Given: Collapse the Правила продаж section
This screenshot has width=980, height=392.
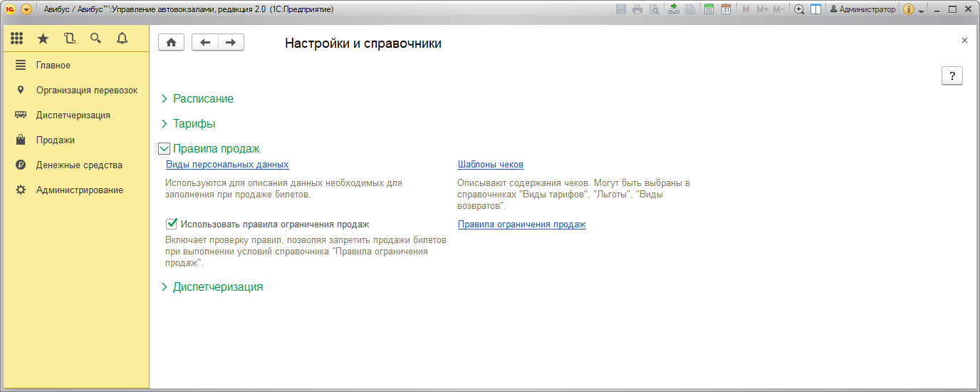Looking at the screenshot, I should point(165,149).
